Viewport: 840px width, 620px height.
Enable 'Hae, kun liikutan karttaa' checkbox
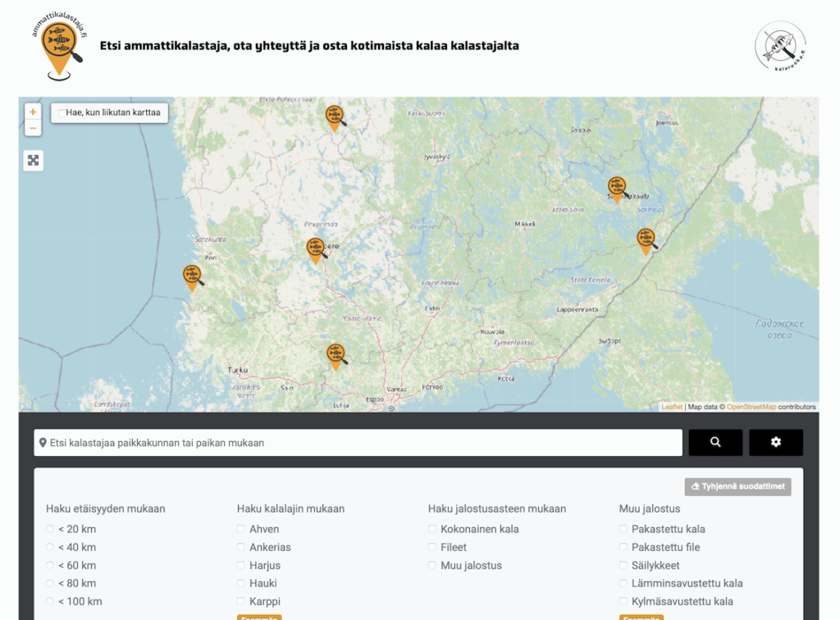[62, 112]
